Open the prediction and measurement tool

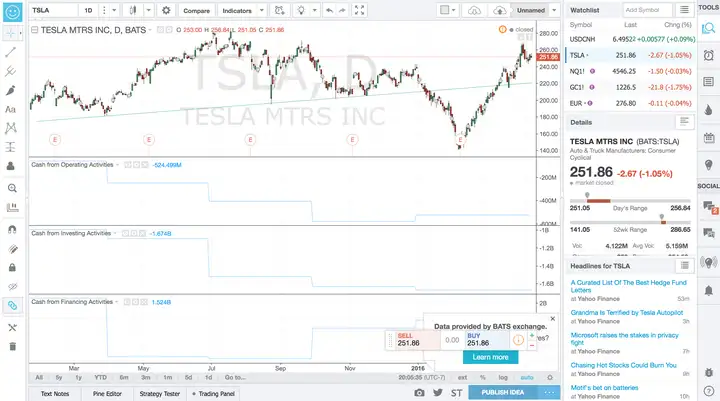(x=11, y=147)
